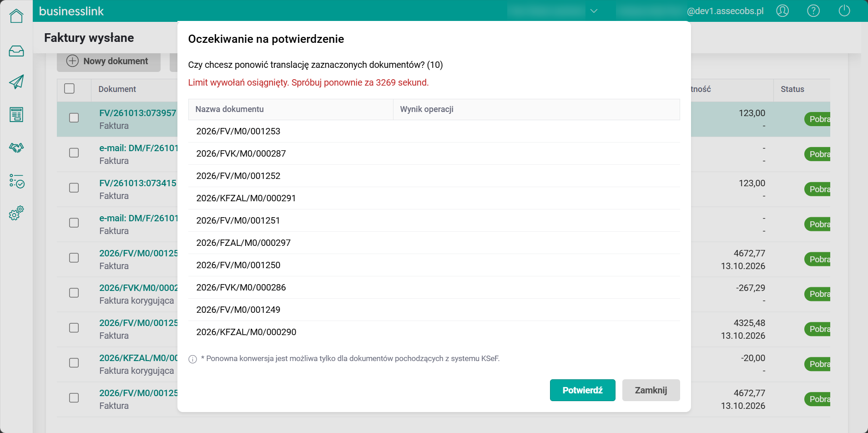Click the info icon beside KSeF note
The height and width of the screenshot is (433, 868).
192,359
